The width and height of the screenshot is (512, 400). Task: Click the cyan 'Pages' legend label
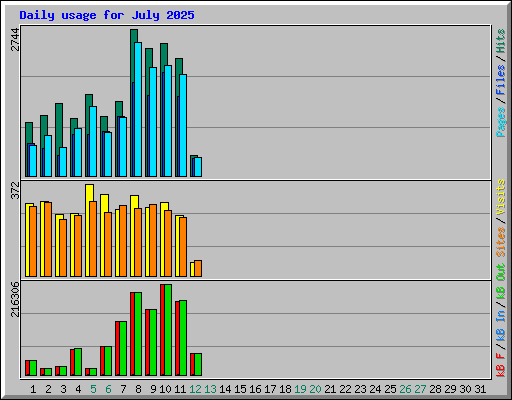pyautogui.click(x=501, y=122)
